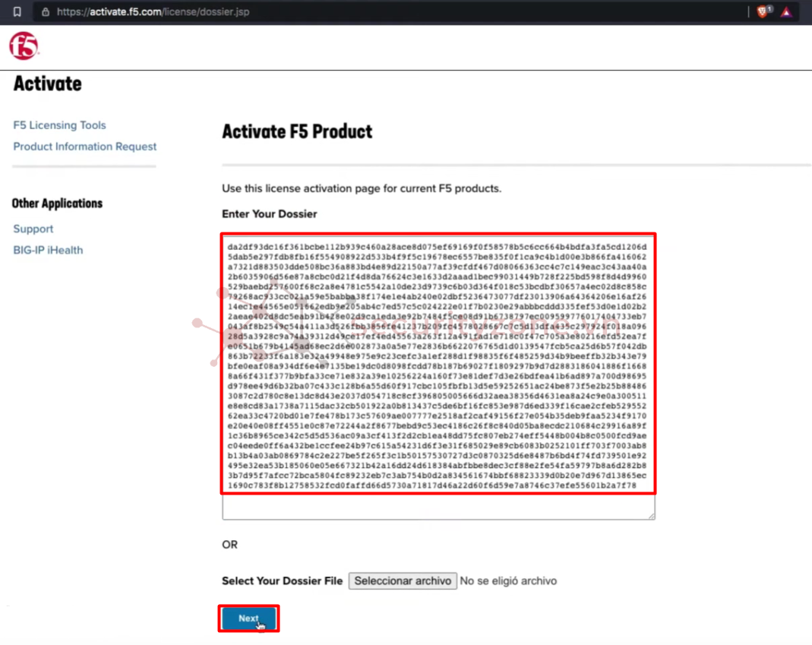Open the BIG-IP iHealth link
This screenshot has height=645, width=812.
pyautogui.click(x=48, y=250)
